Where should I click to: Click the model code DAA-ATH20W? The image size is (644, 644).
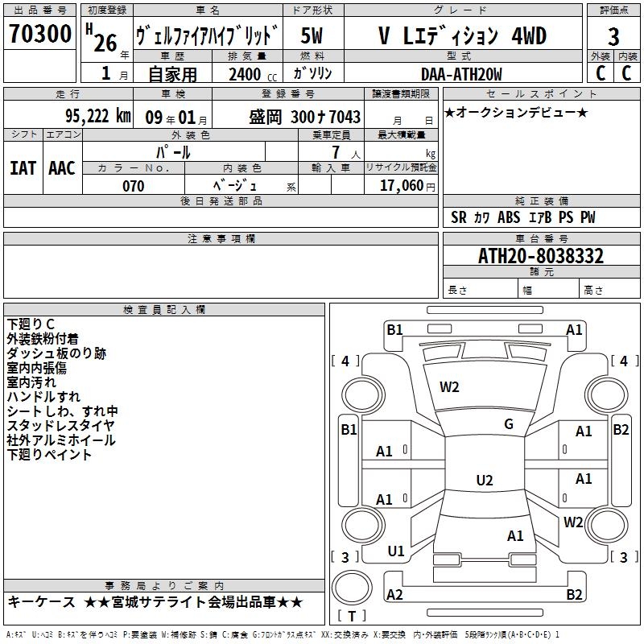(x=461, y=74)
